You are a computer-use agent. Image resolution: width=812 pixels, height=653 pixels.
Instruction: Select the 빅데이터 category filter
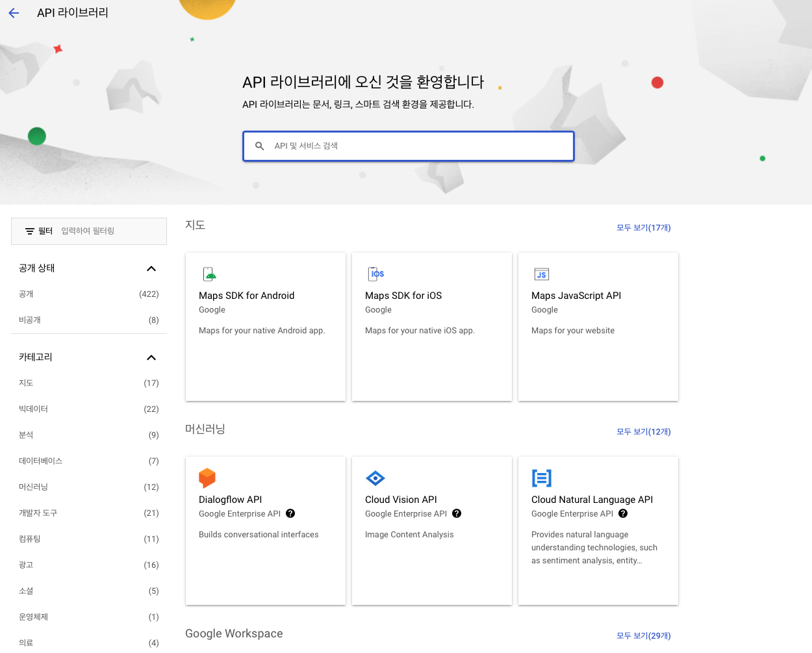pos(89,409)
